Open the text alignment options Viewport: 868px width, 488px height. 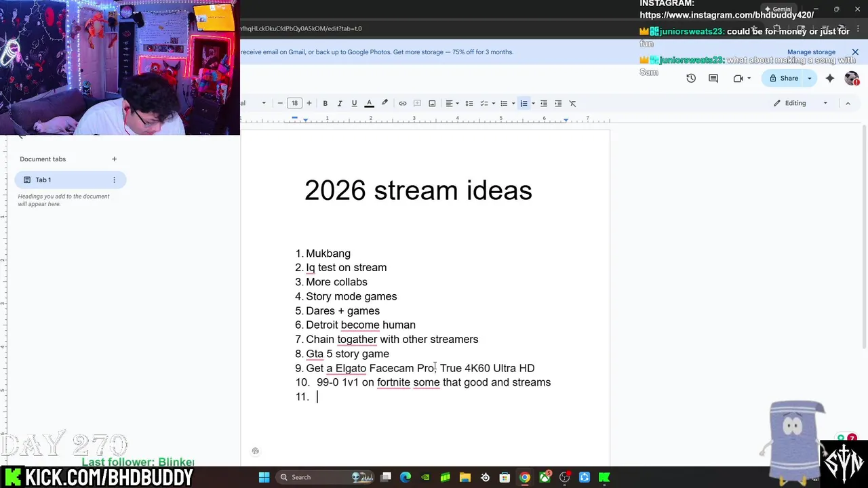(452, 103)
